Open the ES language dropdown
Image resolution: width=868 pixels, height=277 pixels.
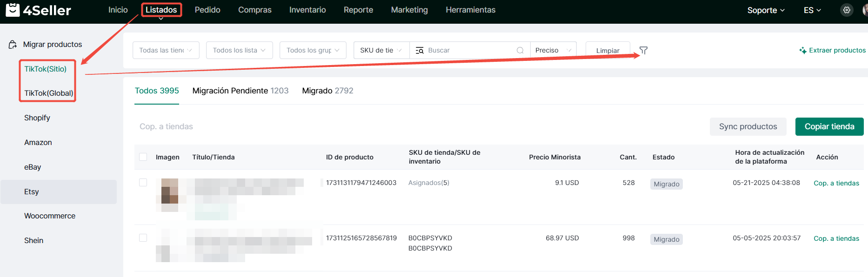[x=812, y=10]
